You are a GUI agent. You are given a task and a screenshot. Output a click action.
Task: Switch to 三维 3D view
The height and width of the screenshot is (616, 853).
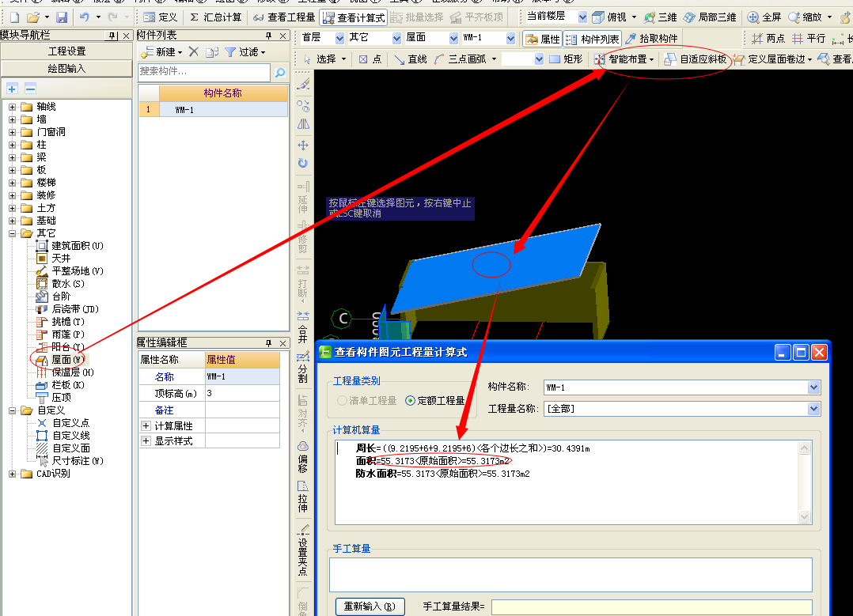661,17
